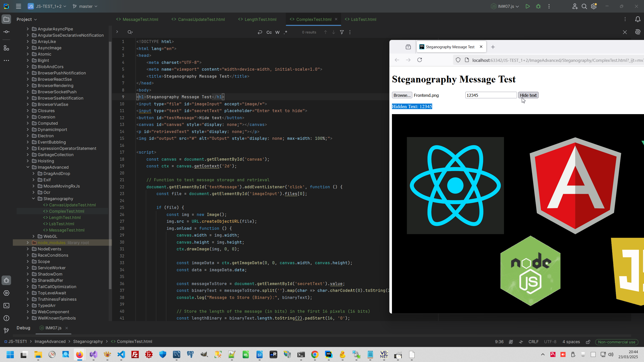Open the Structure tool window icon
Viewport: 644px width, 362px height.
click(7, 48)
